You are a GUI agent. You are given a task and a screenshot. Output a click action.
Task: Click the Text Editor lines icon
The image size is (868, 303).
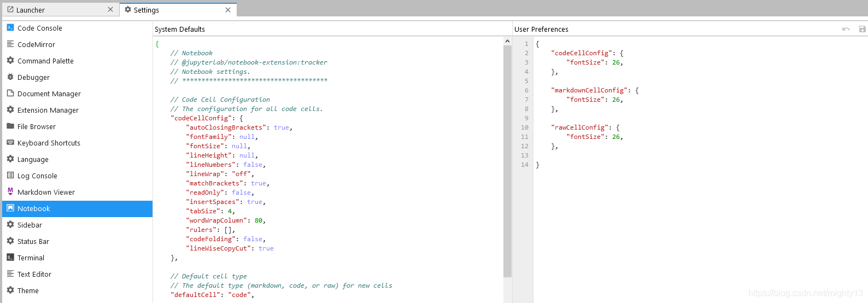(10, 273)
